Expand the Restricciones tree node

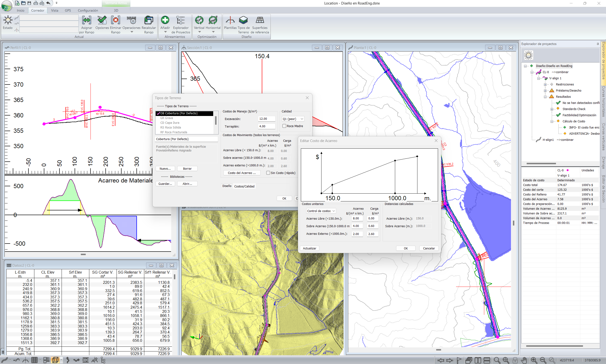coord(545,84)
